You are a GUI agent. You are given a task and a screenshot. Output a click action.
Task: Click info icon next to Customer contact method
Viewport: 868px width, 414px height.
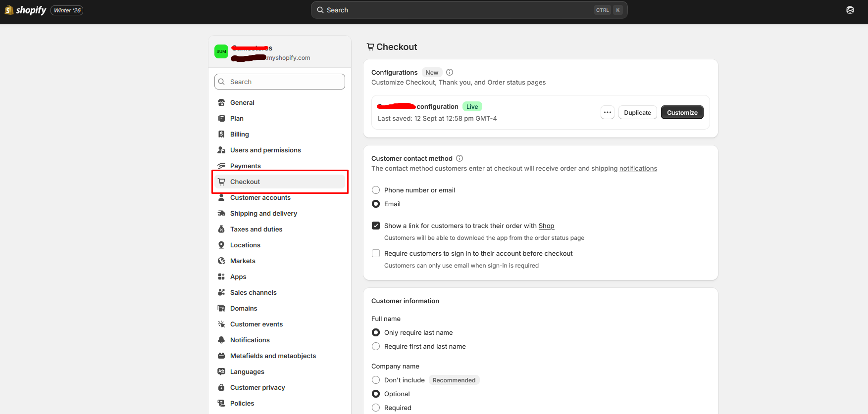(x=460, y=158)
